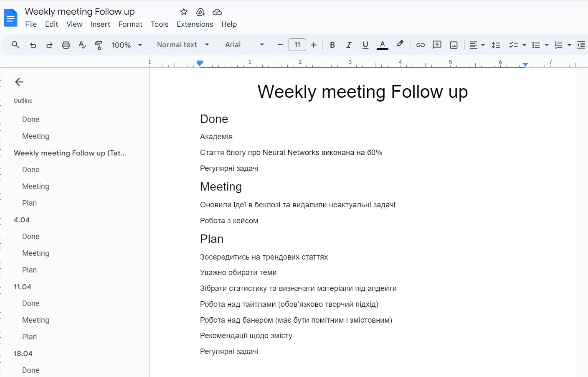Open numbered list options arrow
588x377 pixels.
[569, 45]
